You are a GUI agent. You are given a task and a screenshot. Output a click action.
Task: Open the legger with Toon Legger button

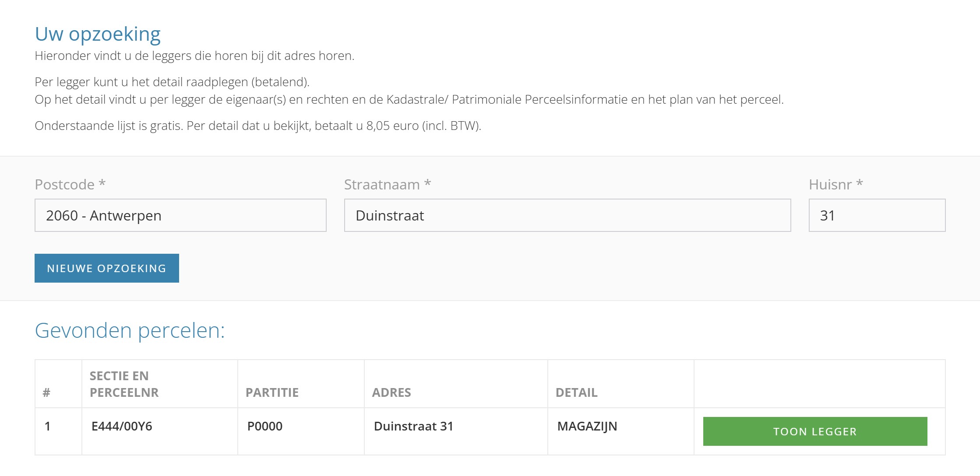pos(814,431)
